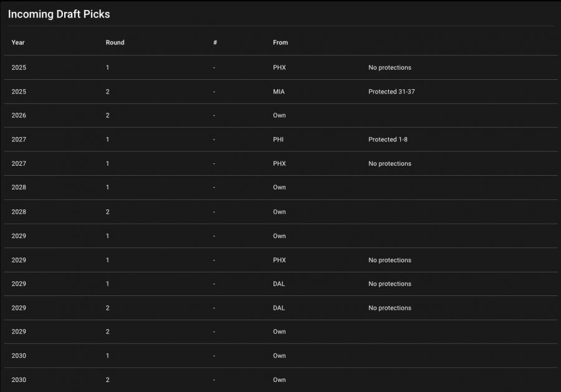Click the Protected 31-37 text
Image resolution: width=561 pixels, height=392 pixels.
(x=391, y=92)
